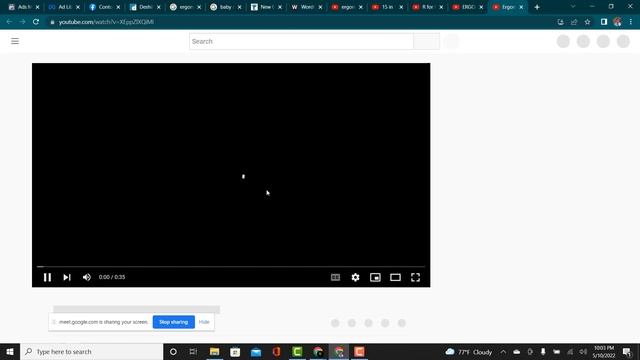
Task: Toggle subtitles in the video player
Action: 335,277
